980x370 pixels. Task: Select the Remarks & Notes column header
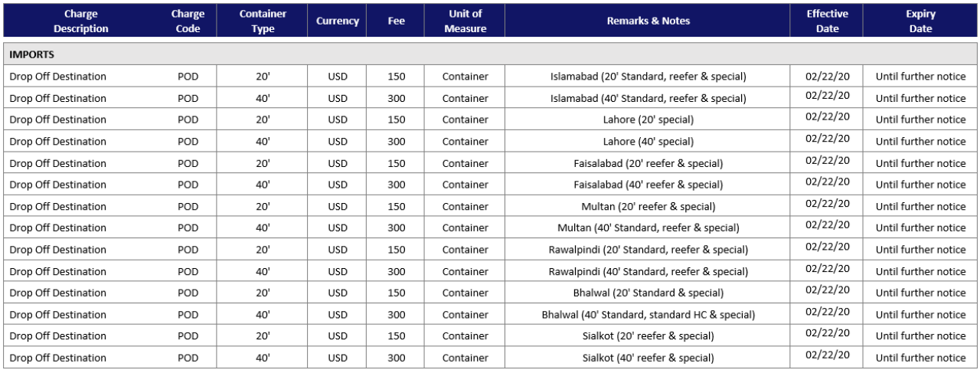tap(648, 21)
